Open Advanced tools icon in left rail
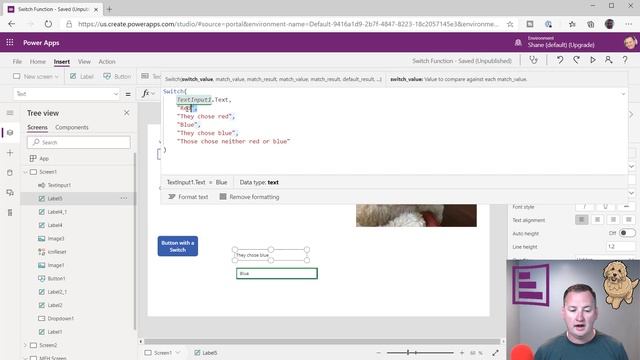 point(10,212)
